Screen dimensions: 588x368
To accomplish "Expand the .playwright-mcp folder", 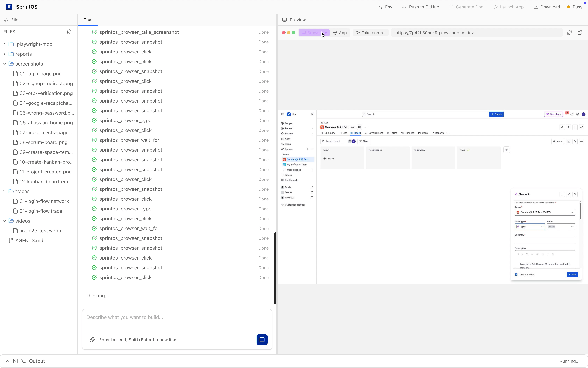I will click(x=4, y=44).
